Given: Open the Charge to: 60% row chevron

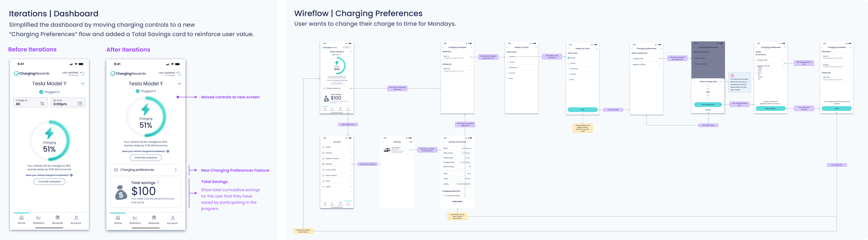Looking at the screenshot, I should tap(783, 60).
